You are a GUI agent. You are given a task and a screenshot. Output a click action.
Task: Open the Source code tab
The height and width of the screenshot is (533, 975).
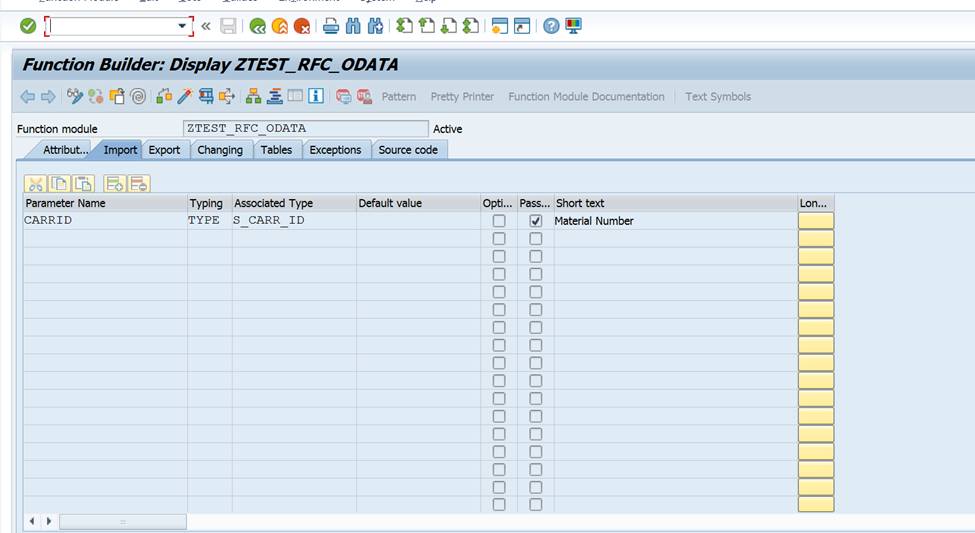coord(408,150)
